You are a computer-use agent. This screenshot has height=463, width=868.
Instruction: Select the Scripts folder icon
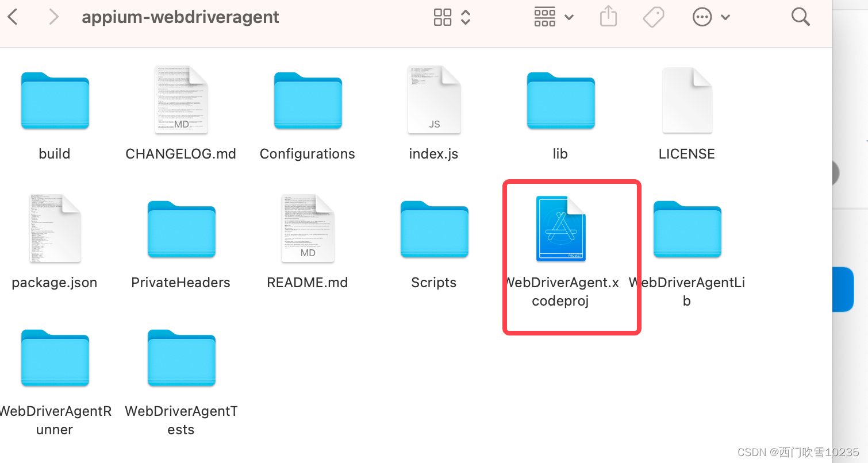434,229
